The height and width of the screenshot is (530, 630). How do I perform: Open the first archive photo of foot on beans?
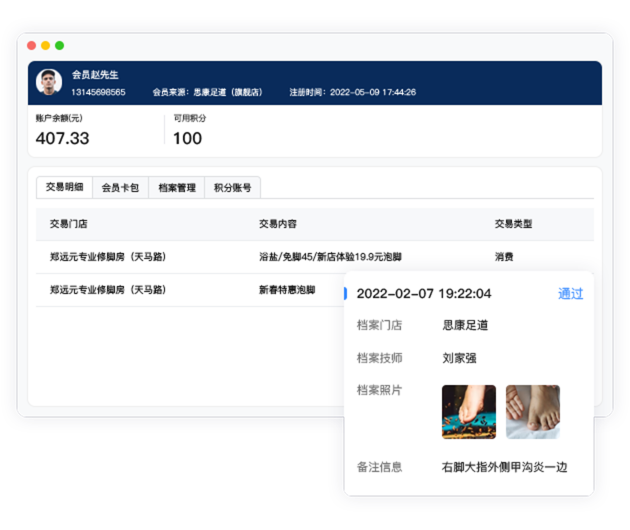click(x=469, y=412)
